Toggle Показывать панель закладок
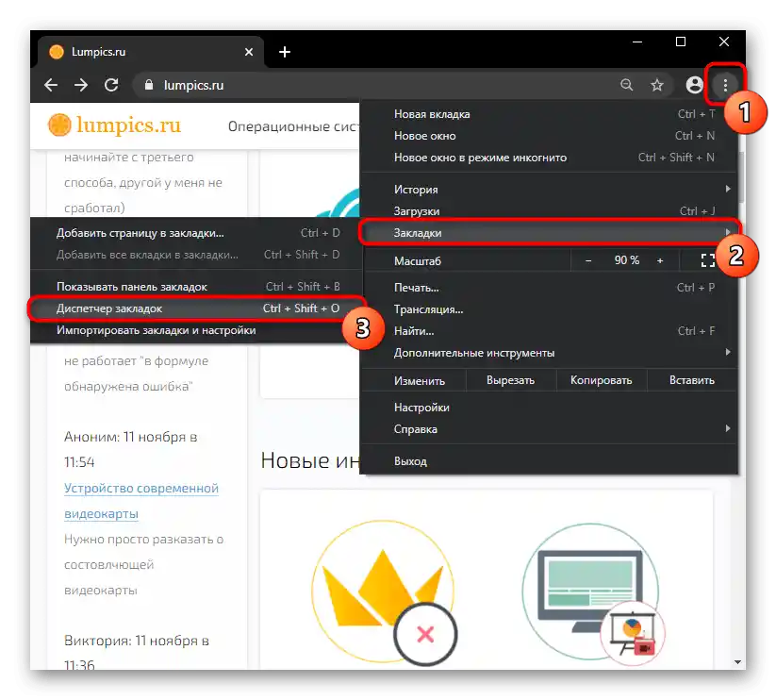Viewport: 776px width, 700px height. pyautogui.click(x=197, y=287)
